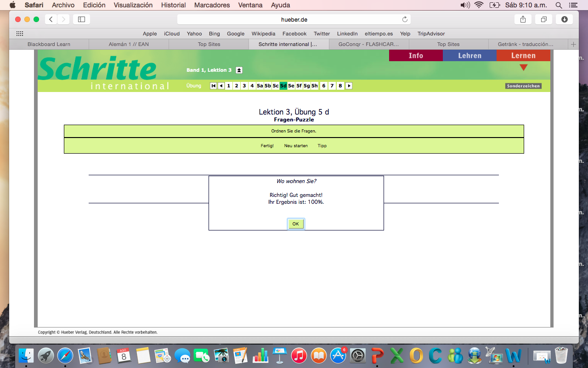The image size is (588, 368).
Task: Open a new tab with plus button
Action: click(x=573, y=44)
